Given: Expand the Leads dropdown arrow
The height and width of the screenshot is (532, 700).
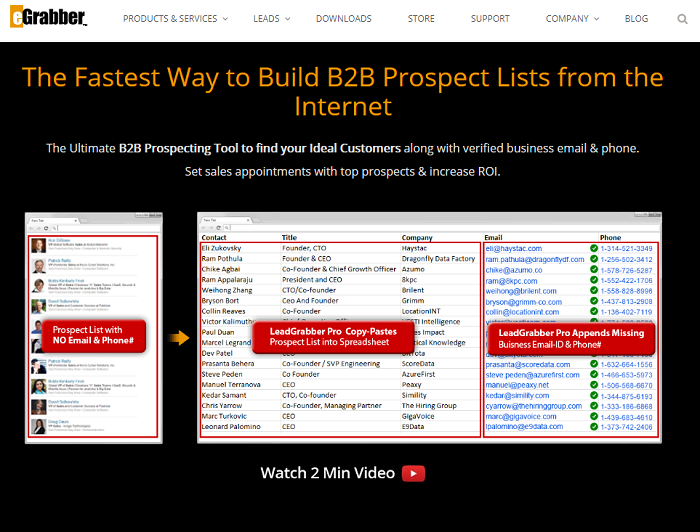Looking at the screenshot, I should [288, 19].
